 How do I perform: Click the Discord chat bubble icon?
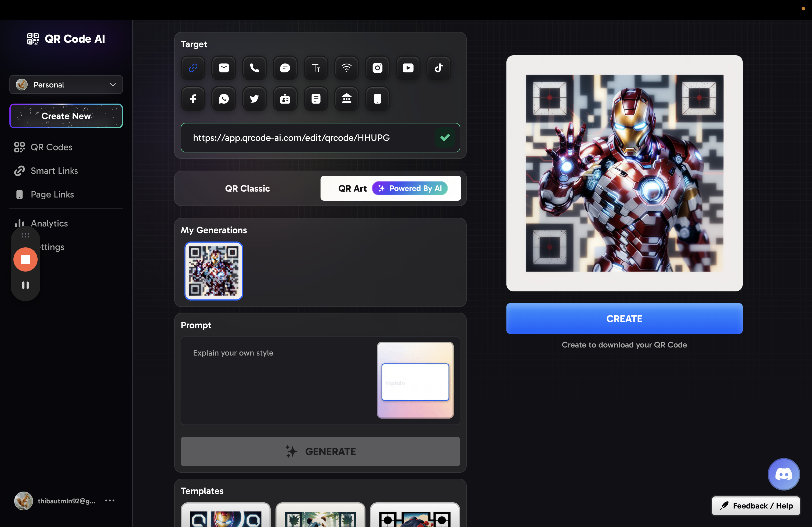pos(783,474)
